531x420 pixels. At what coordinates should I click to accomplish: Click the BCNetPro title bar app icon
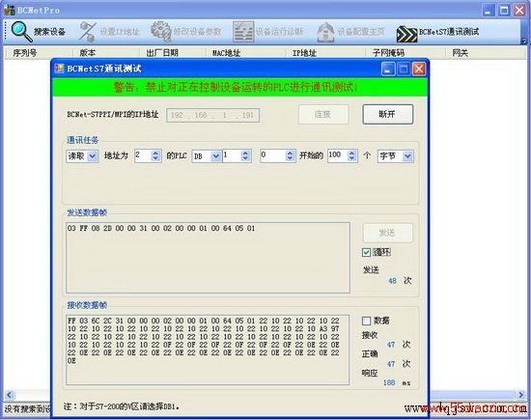click(10, 11)
